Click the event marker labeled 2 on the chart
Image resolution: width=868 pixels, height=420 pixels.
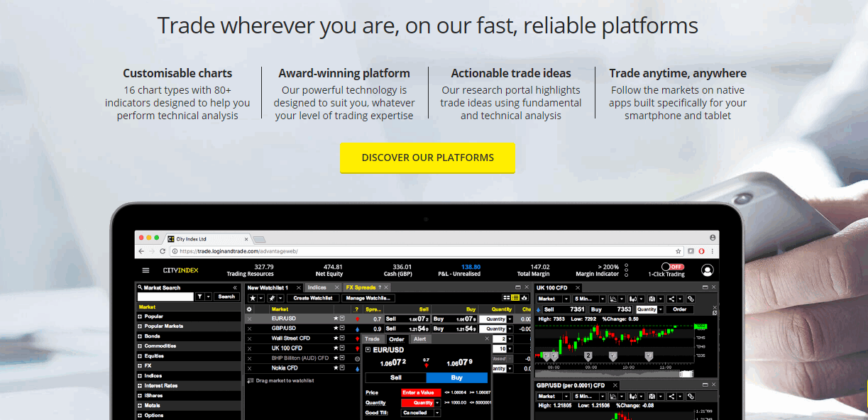[588, 355]
